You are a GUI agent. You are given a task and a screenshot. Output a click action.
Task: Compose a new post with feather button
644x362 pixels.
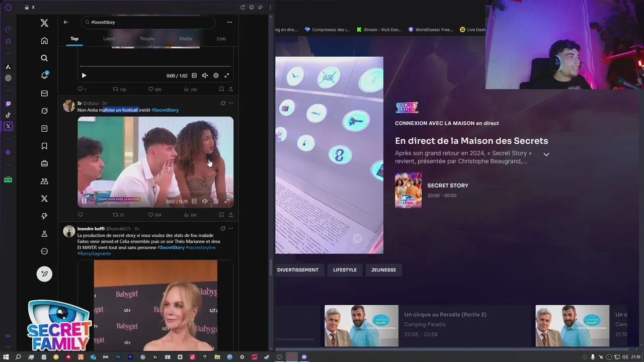[44, 274]
